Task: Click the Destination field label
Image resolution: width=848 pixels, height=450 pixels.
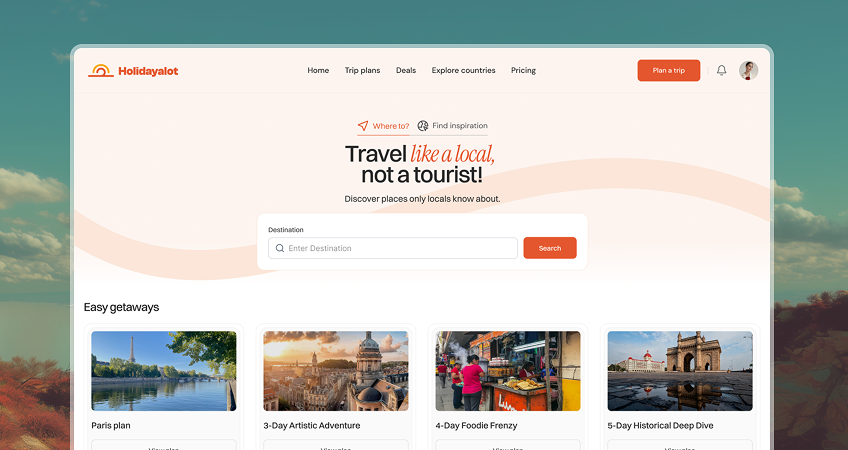Action: click(x=286, y=230)
